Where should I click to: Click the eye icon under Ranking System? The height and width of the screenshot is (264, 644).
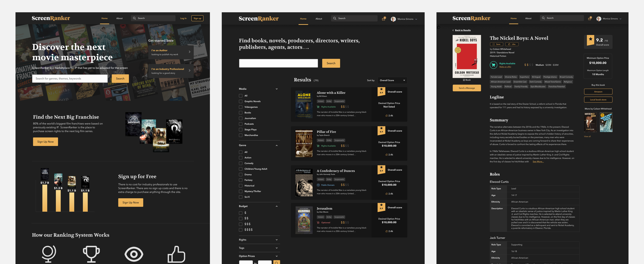pos(134,254)
